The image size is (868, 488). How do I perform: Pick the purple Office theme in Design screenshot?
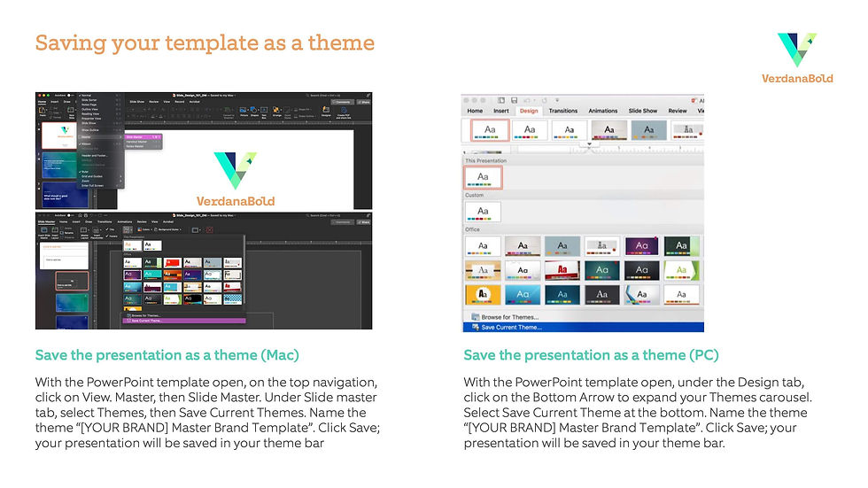click(641, 245)
